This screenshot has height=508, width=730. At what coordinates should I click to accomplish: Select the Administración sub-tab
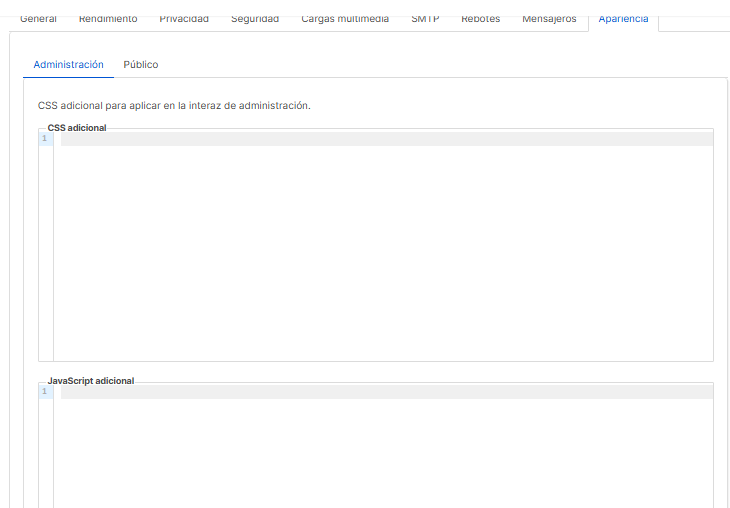68,65
